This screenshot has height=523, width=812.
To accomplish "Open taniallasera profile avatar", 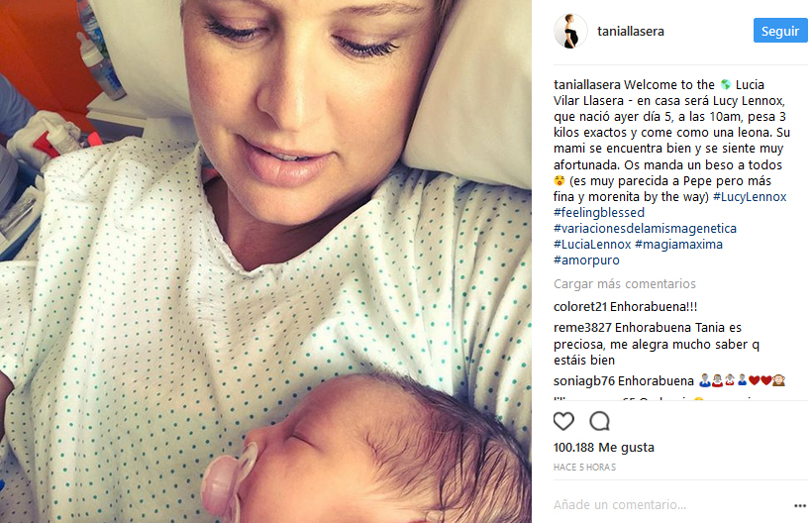I will 570,31.
